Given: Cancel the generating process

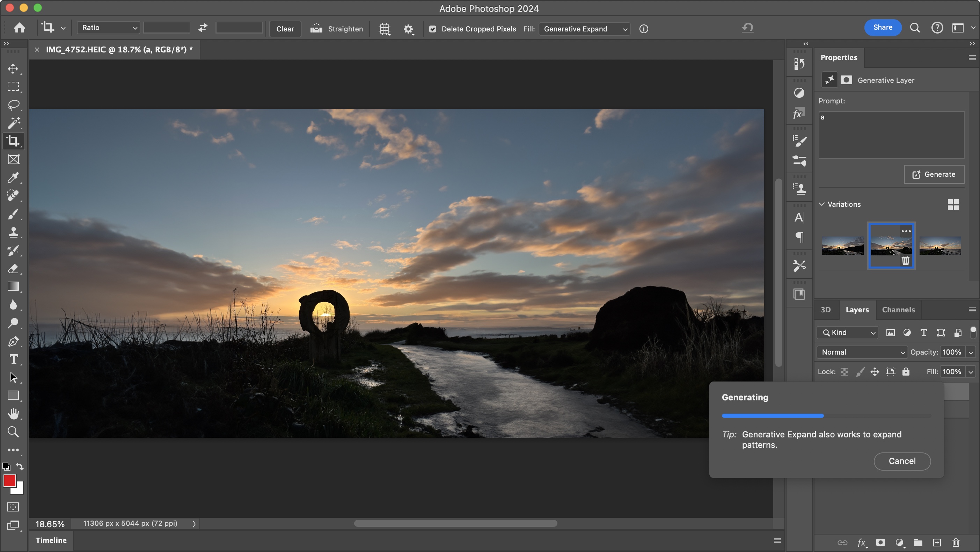Looking at the screenshot, I should [902, 461].
